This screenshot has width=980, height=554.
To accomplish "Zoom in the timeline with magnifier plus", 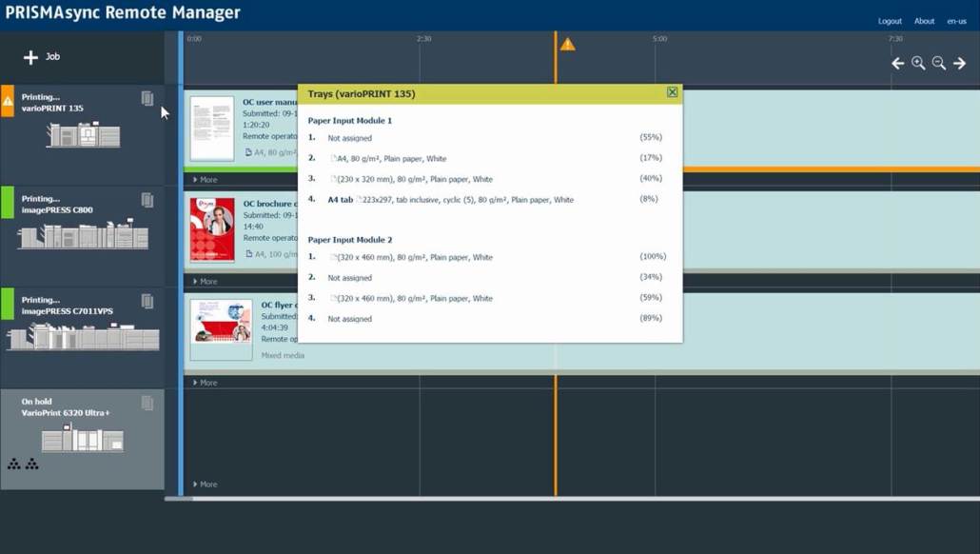I will coord(918,63).
